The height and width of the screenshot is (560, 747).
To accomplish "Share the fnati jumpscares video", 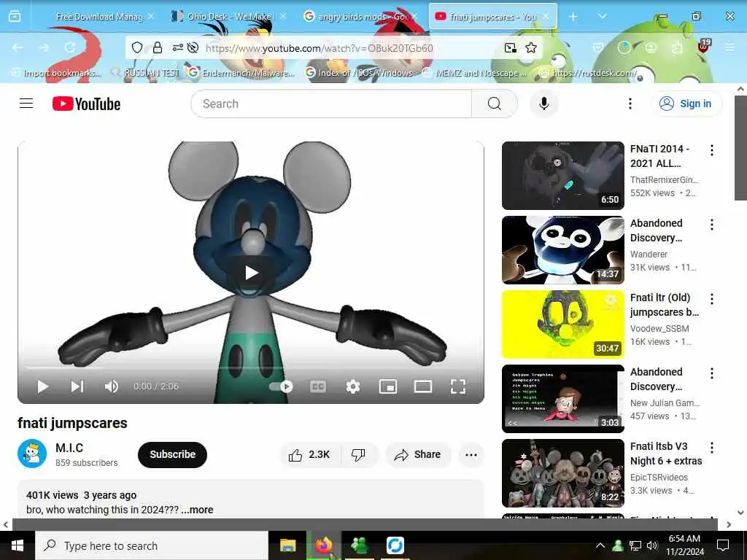I will click(418, 455).
